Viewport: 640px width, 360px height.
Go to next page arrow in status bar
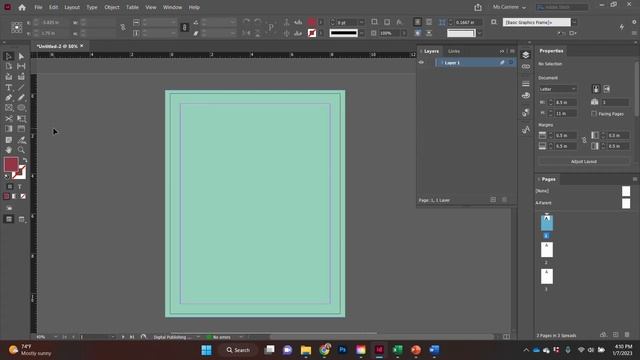pyautogui.click(x=123, y=337)
